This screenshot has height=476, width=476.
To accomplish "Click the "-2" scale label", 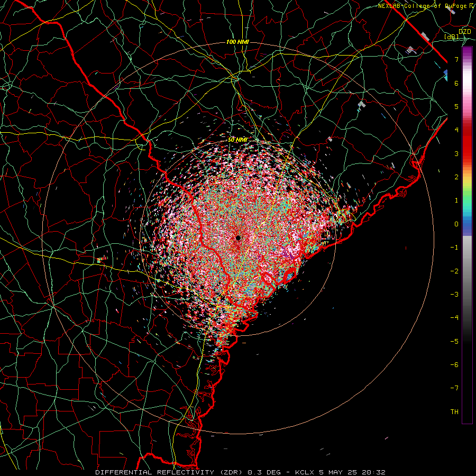I will coord(454,271).
